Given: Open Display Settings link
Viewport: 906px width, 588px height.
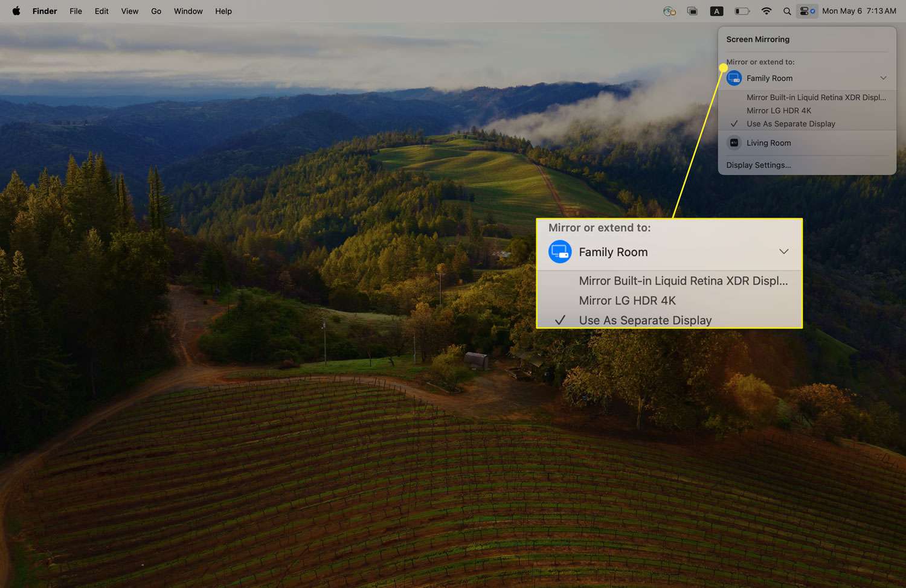Looking at the screenshot, I should click(x=759, y=165).
